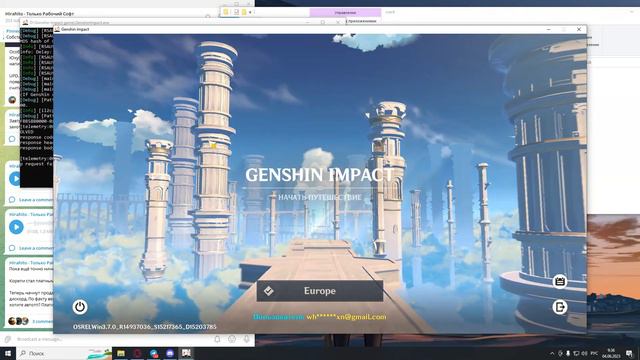
Task: Open the notice board calendar icon in Genshin
Action: [560, 282]
